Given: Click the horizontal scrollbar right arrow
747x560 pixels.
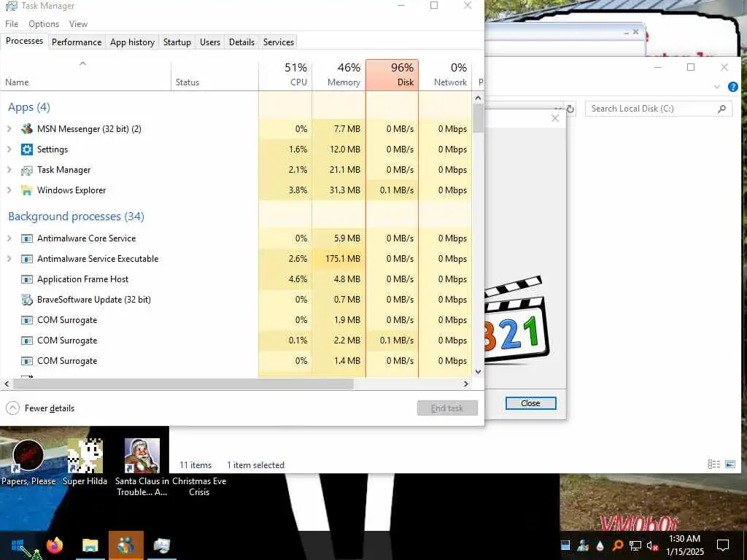Looking at the screenshot, I should coord(466,384).
